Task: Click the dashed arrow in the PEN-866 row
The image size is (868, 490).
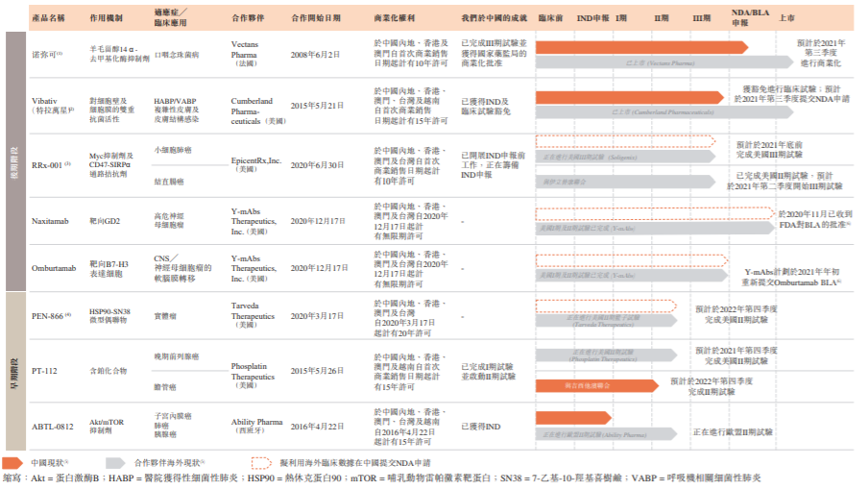Action: point(606,306)
